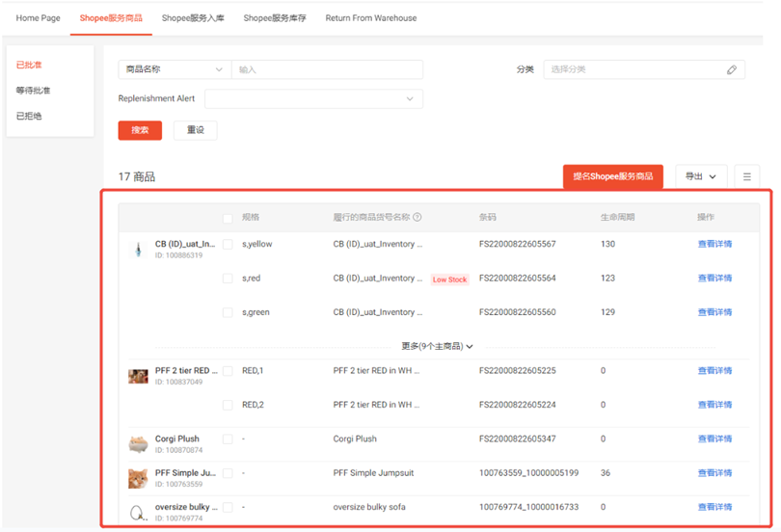Viewport: 781px width, 532px height.
Task: Click the 17 商品 count label
Action: tap(137, 176)
